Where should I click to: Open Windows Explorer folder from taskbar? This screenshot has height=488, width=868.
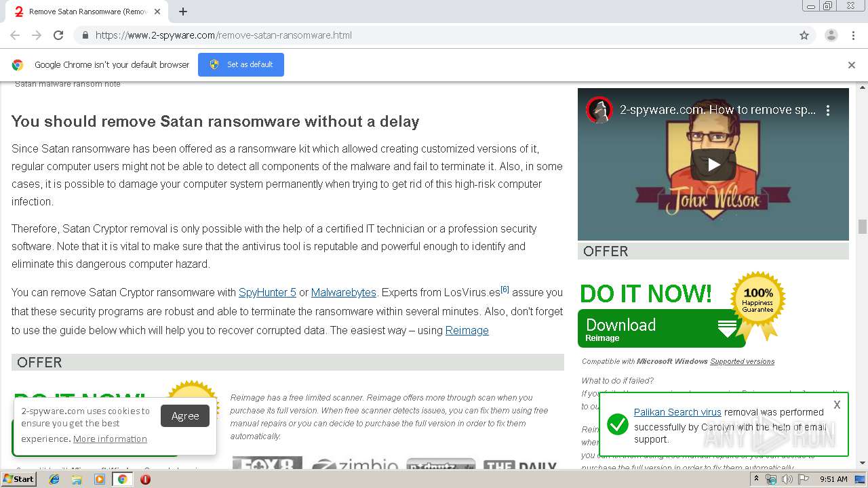[x=77, y=479]
